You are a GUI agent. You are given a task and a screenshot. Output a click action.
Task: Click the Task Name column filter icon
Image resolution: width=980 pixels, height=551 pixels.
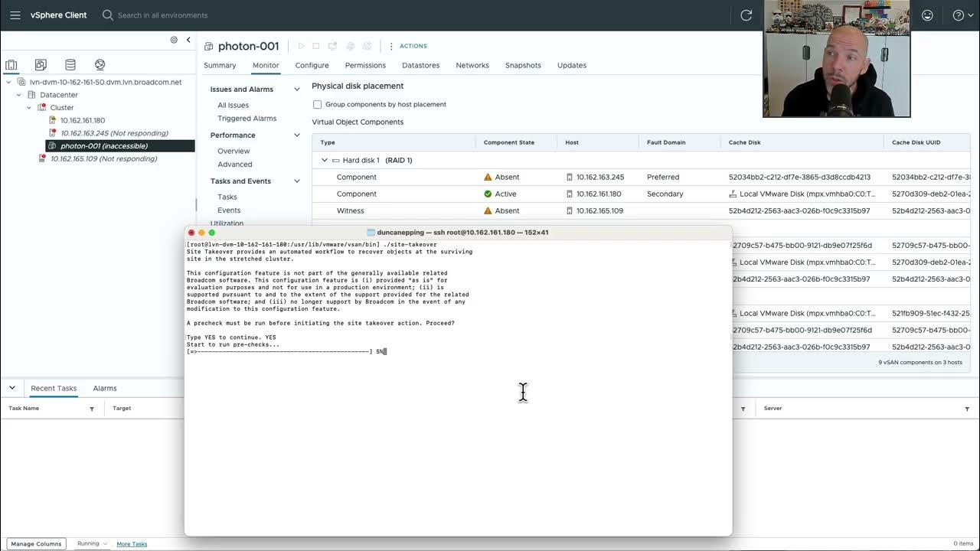pos(92,409)
